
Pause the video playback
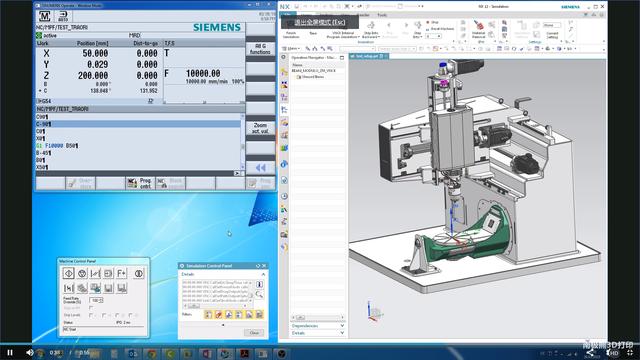[x=10, y=352]
